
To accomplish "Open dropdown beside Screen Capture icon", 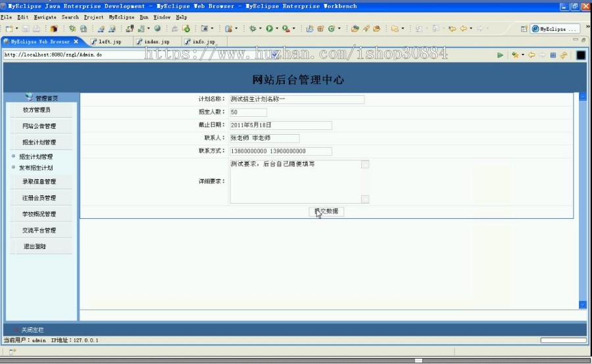I will [x=212, y=29].
